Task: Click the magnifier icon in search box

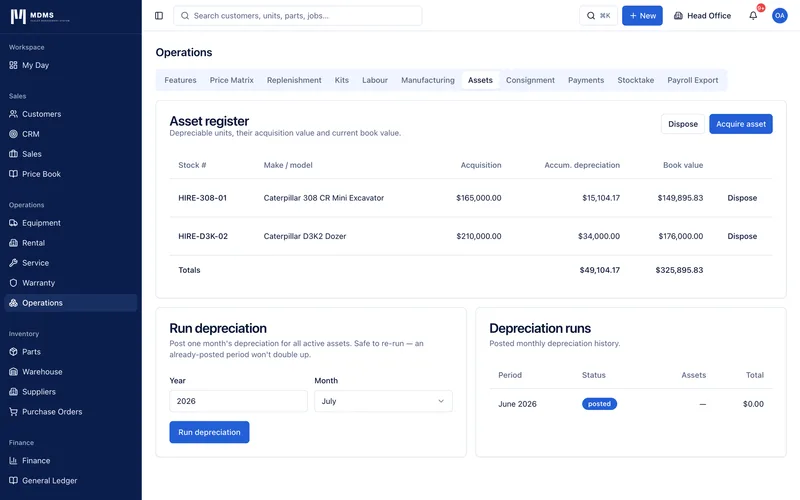Action: [x=185, y=16]
